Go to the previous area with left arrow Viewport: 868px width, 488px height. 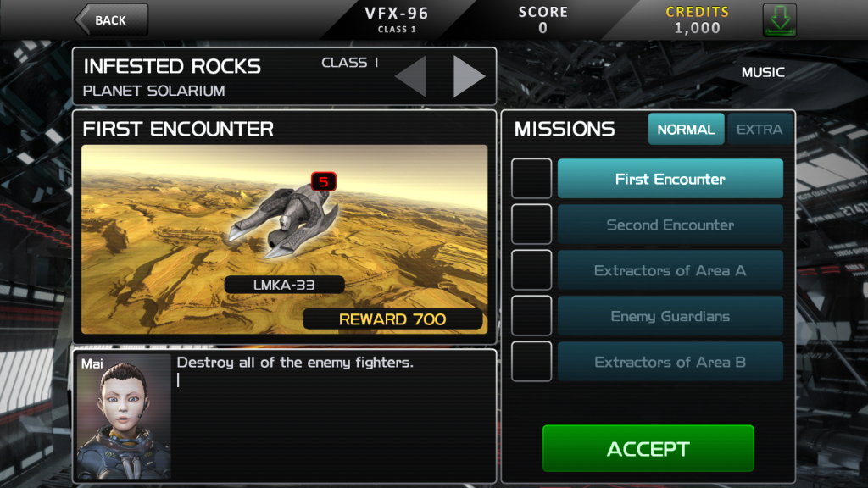click(x=411, y=76)
